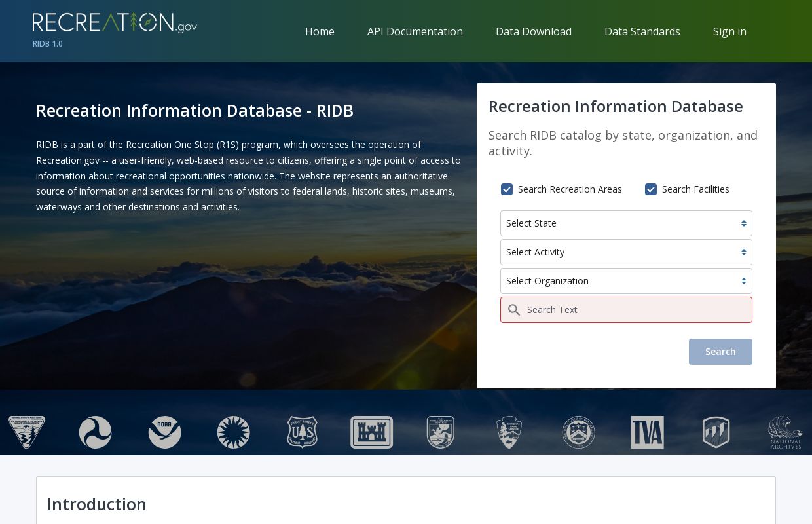The height and width of the screenshot is (524, 812).
Task: Open API Documentation page
Action: (415, 31)
